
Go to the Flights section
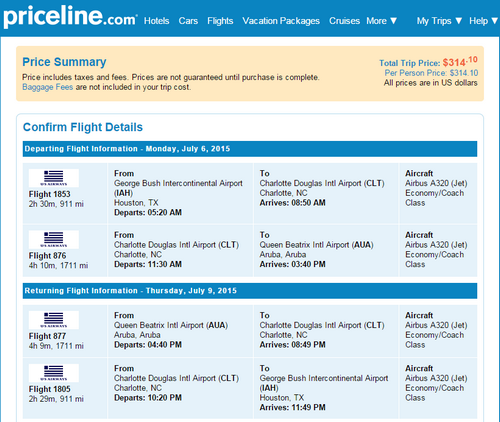click(x=220, y=21)
